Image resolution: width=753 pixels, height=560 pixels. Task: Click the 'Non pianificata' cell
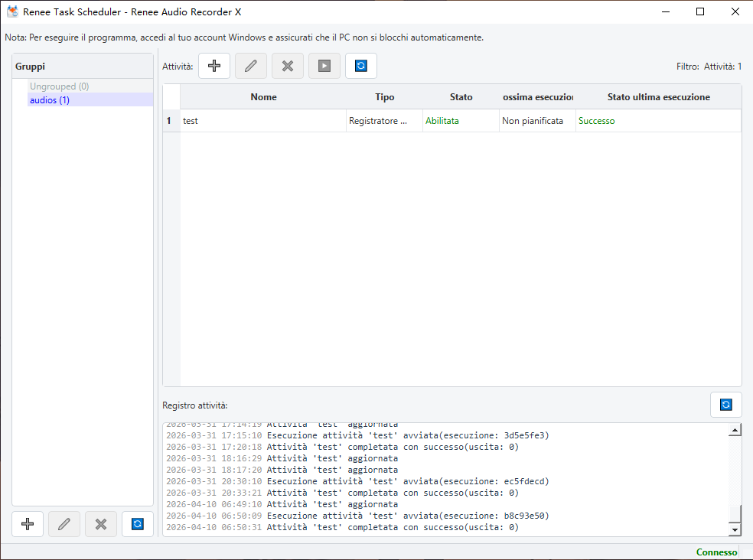(537, 121)
